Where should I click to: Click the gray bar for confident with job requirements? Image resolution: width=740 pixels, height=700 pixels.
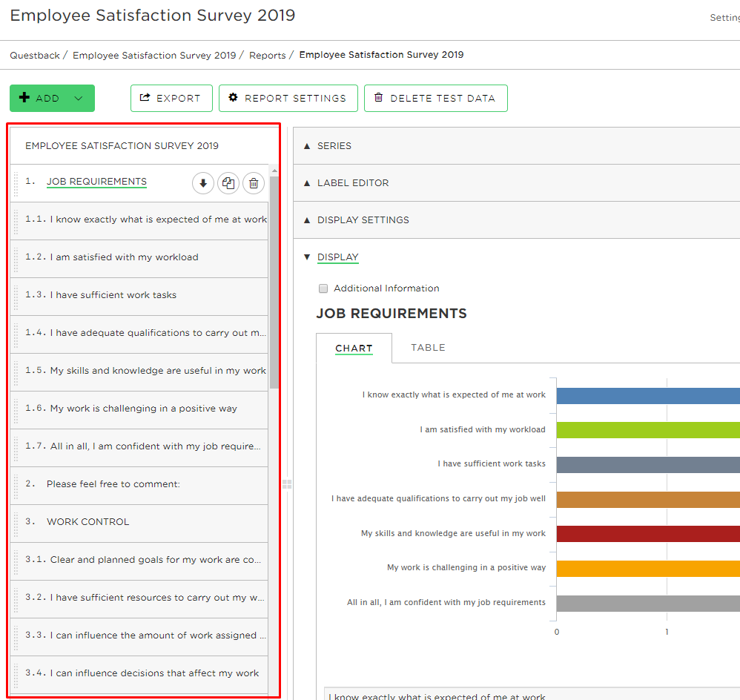coord(648,604)
